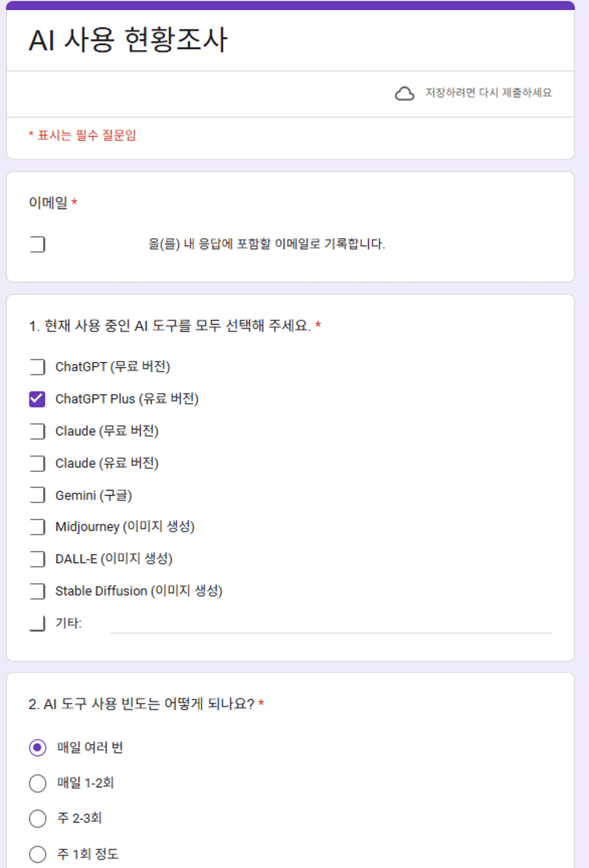Uncheck ChatGPT Plus (유료 버전)
The image size is (589, 868).
tap(37, 399)
